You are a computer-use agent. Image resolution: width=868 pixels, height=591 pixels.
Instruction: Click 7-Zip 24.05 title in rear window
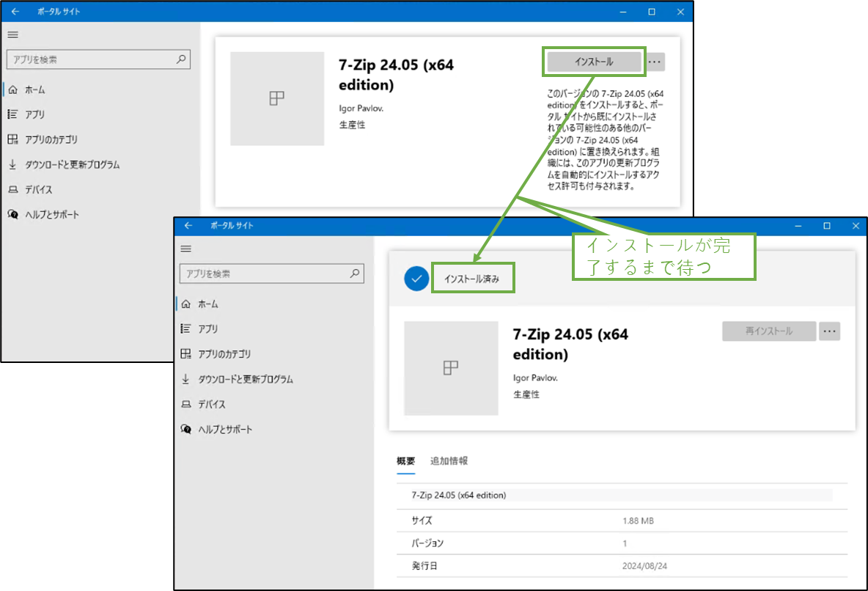coord(397,75)
